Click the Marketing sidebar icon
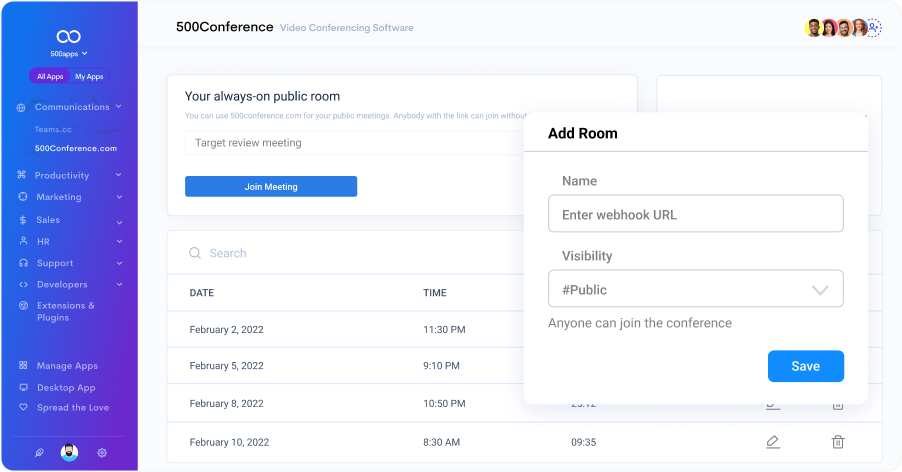This screenshot has height=472, width=902. tap(23, 197)
